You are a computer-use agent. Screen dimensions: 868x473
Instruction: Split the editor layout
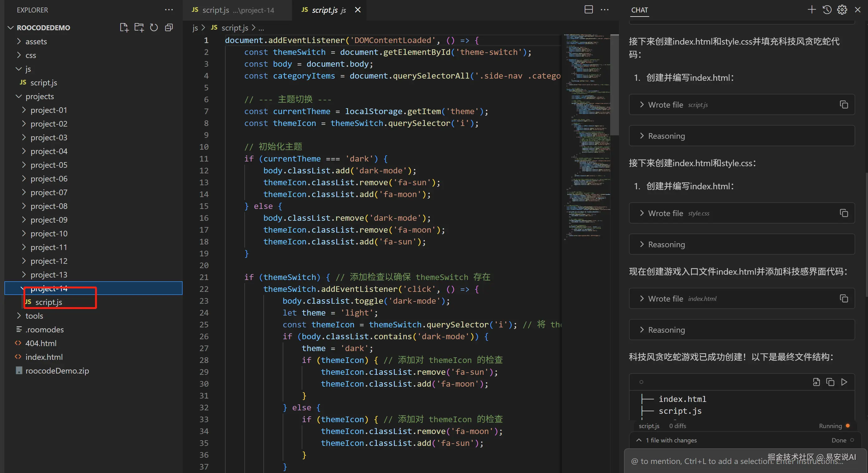[588, 10]
